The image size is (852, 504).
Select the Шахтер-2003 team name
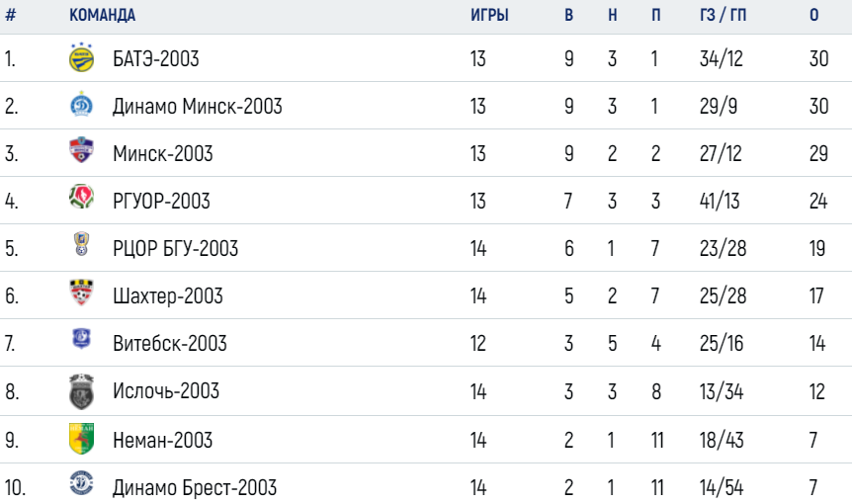click(168, 296)
